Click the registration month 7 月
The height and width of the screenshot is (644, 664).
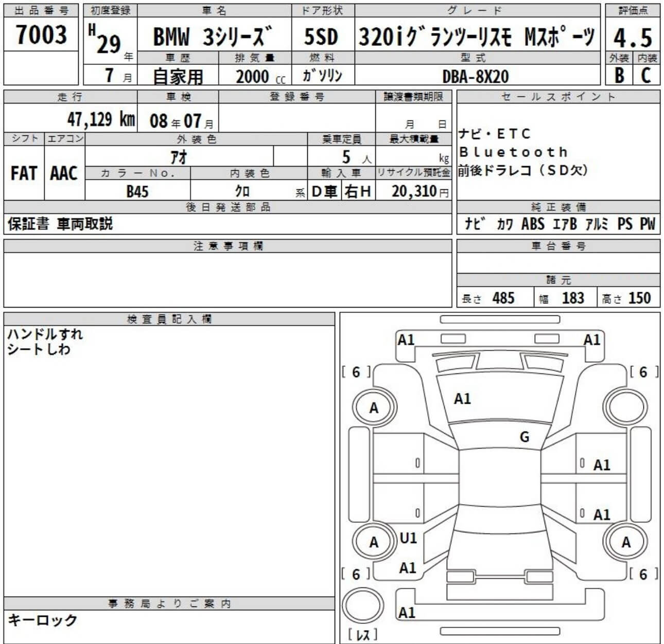coord(118,76)
